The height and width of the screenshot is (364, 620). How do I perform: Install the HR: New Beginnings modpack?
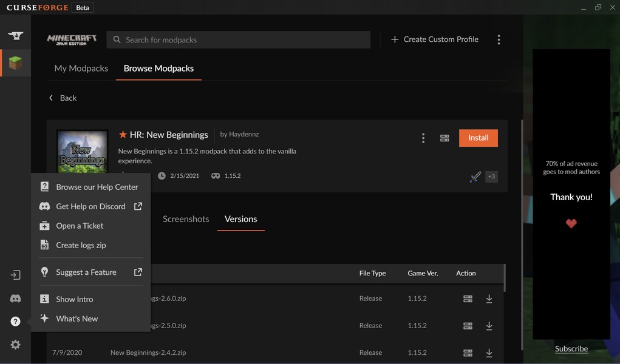478,138
